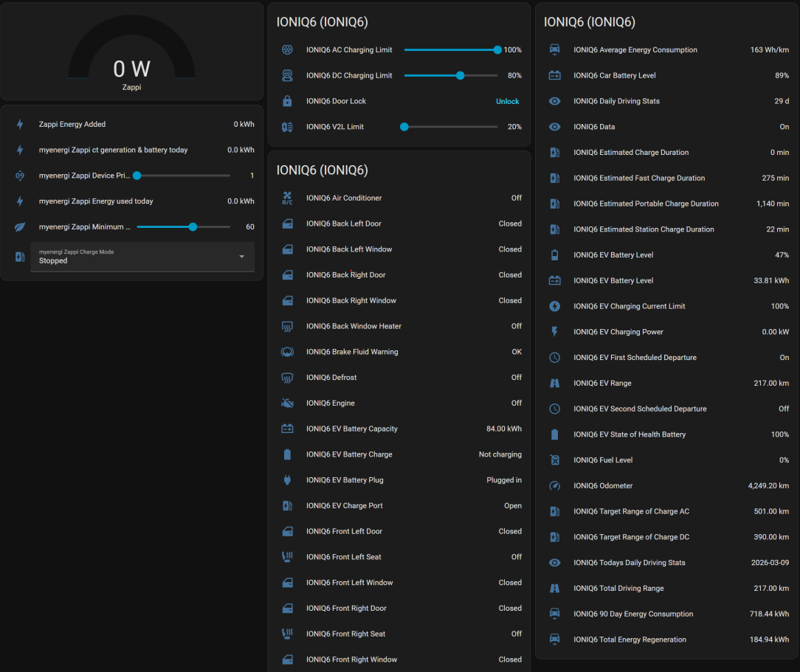Open the myenergi Zappi Charge Mode dropdown
The height and width of the screenshot is (672, 800).
[142, 257]
